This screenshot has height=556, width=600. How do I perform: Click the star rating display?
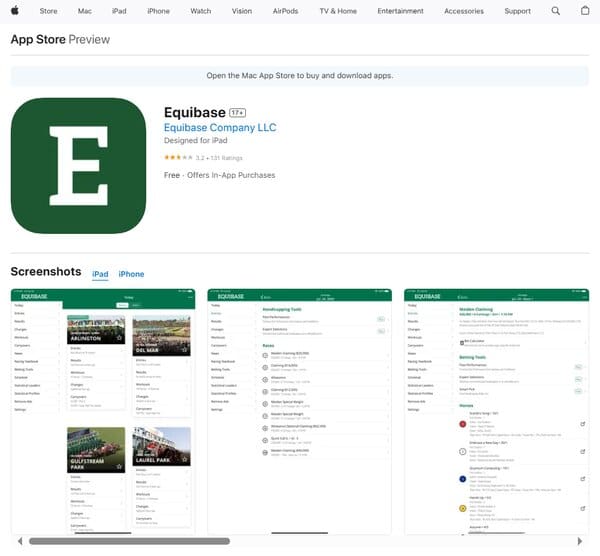coord(178,157)
